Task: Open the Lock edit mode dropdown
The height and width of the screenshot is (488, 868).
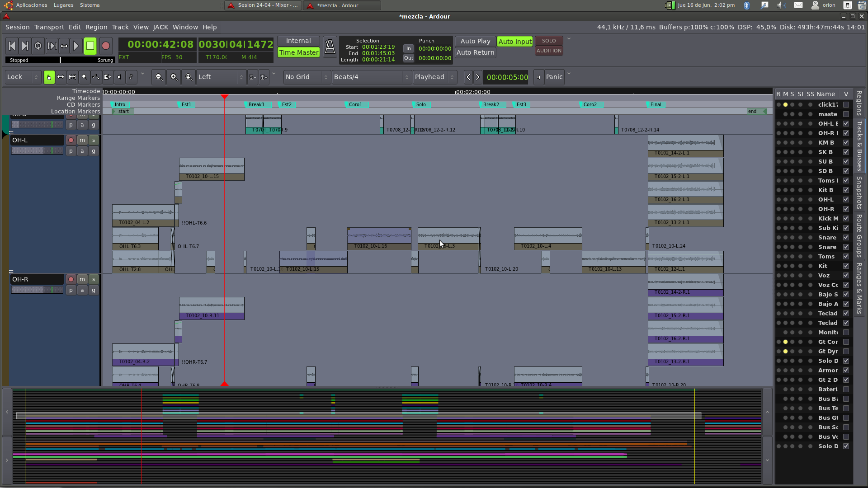Action: coord(23,77)
